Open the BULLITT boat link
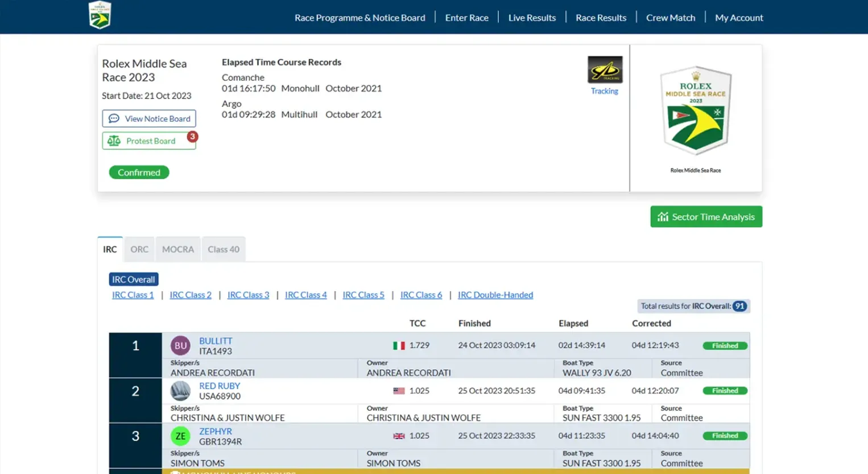 click(216, 341)
